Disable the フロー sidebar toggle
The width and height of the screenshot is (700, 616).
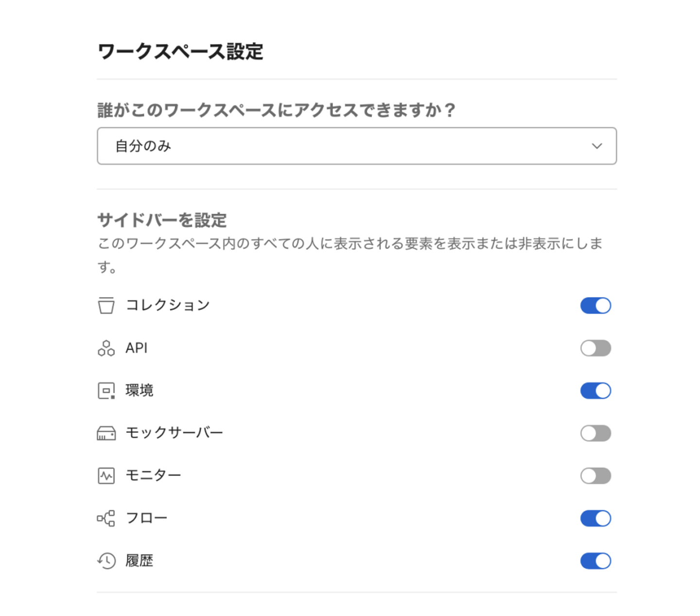point(595,518)
